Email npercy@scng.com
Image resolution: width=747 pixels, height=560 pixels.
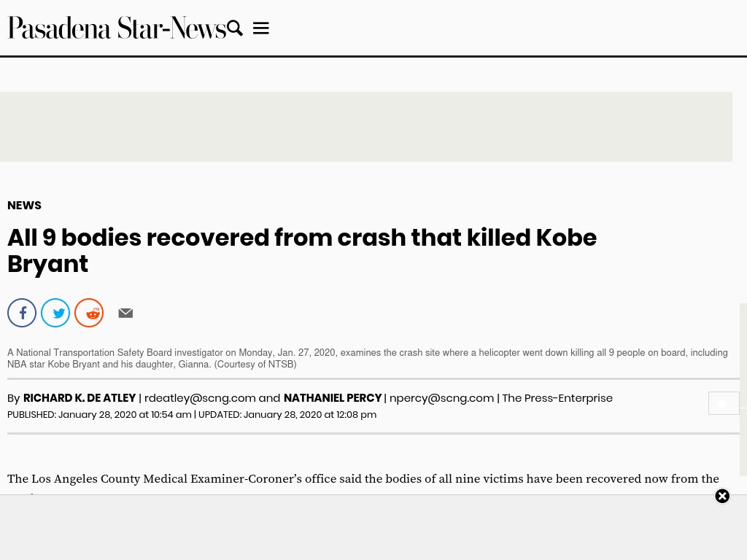(441, 398)
